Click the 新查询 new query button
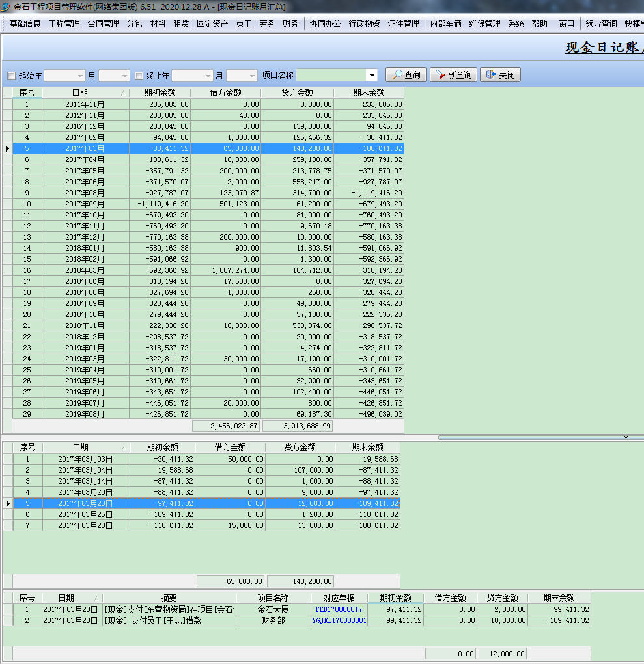This screenshot has width=644, height=664. 453,75
